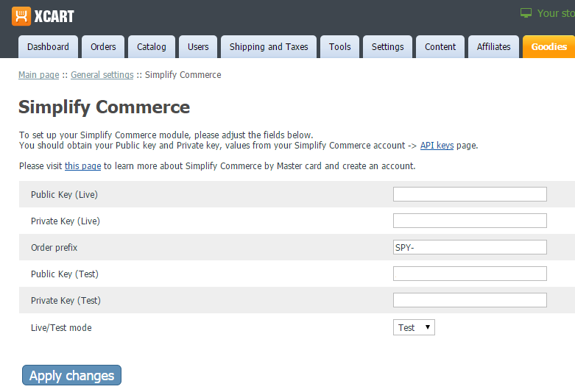575x392 pixels.
Task: Open the Catalog menu tab
Action: click(x=152, y=46)
